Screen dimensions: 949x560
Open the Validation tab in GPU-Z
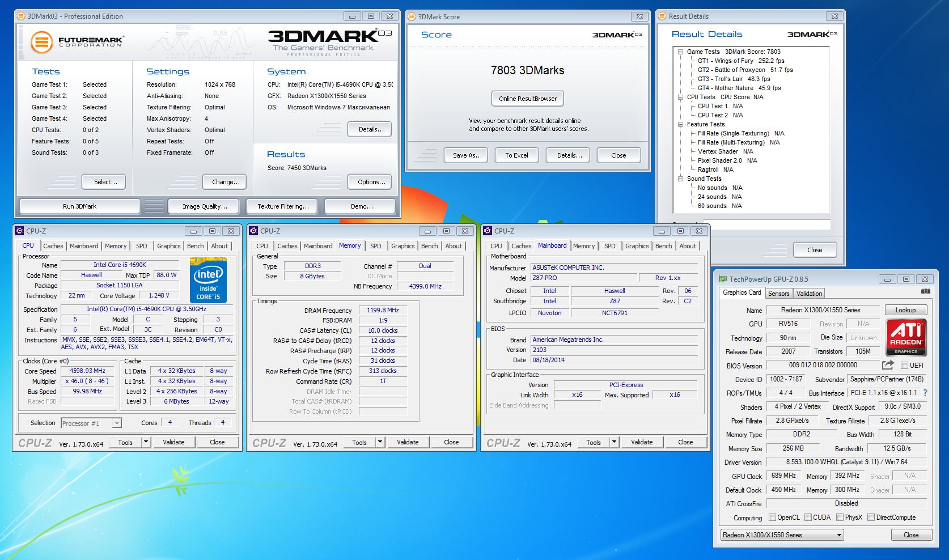[809, 294]
